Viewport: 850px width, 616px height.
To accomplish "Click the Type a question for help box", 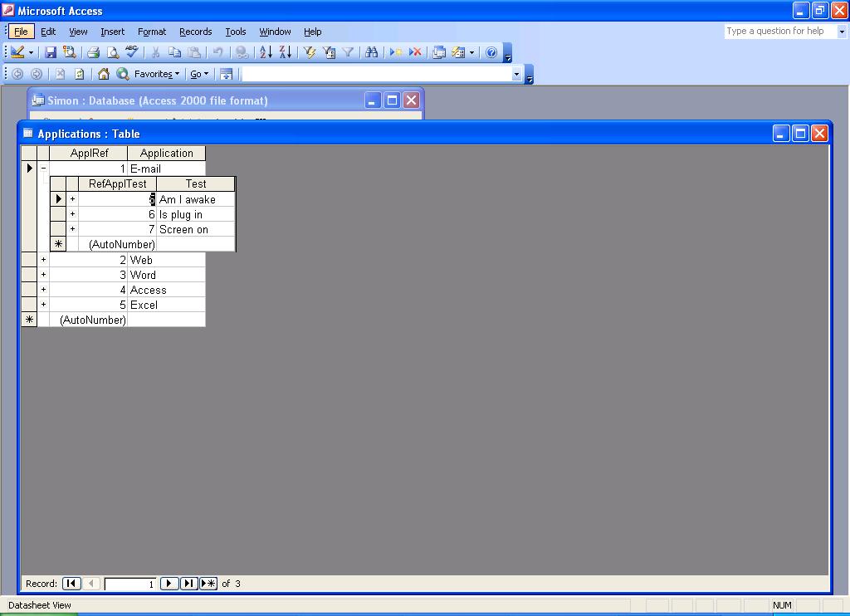I will point(780,31).
